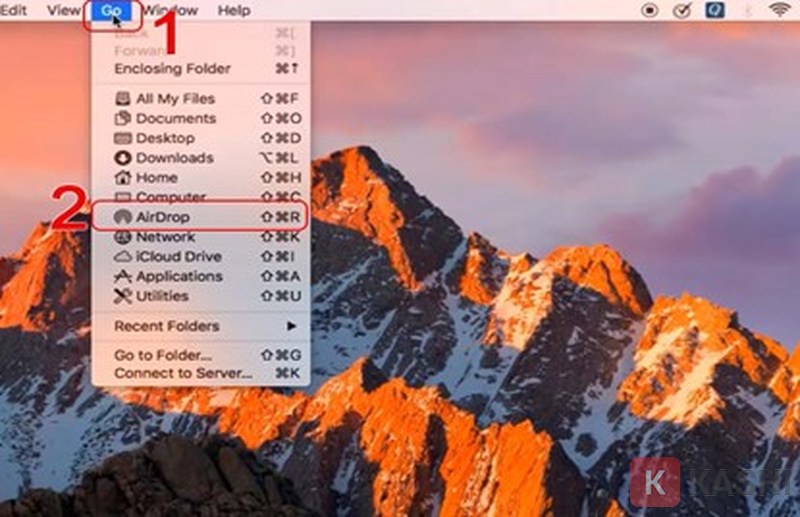Click the All My Files icon
Screen dimensions: 800x517
(122, 99)
